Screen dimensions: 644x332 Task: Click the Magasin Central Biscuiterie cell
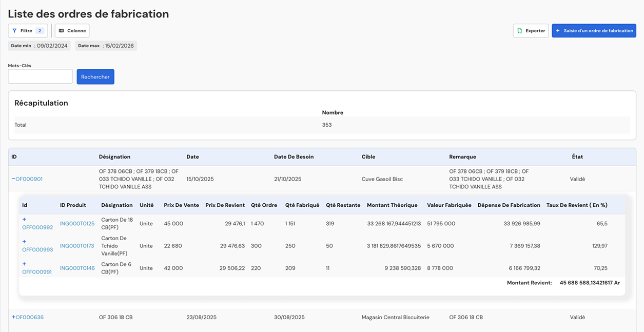point(395,317)
